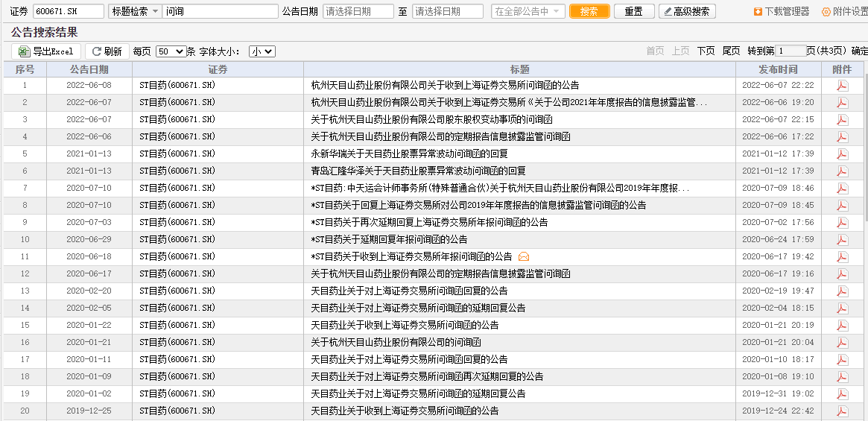The height and width of the screenshot is (421, 868).
Task: Expand the 标题检索 search type dropdown
Action: click(x=135, y=11)
